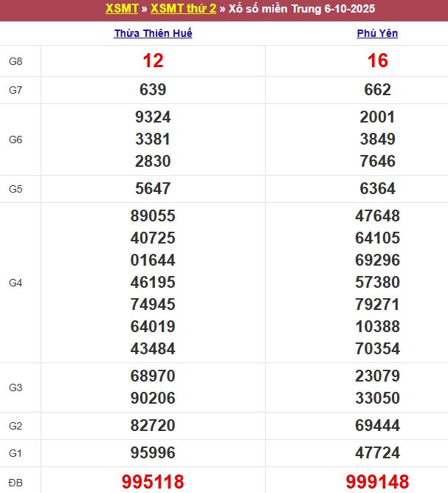Click the G6 number 9324
This screenshot has height=493, width=448.
pos(153,117)
